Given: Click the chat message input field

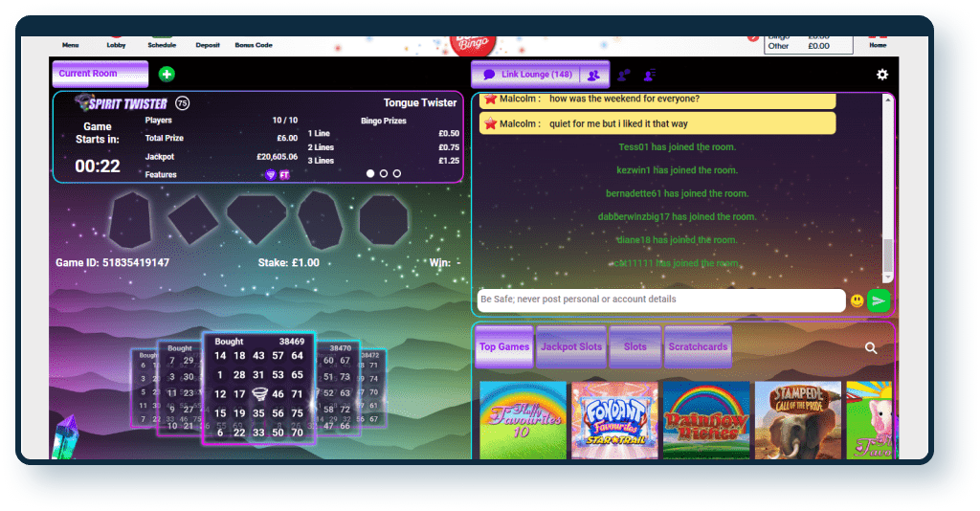Looking at the screenshot, I should [661, 300].
